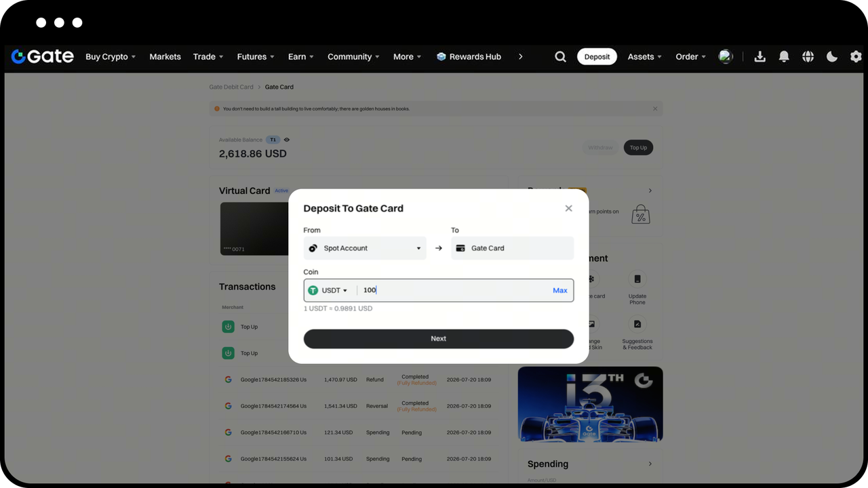
Task: Open the notifications bell
Action: 784,57
